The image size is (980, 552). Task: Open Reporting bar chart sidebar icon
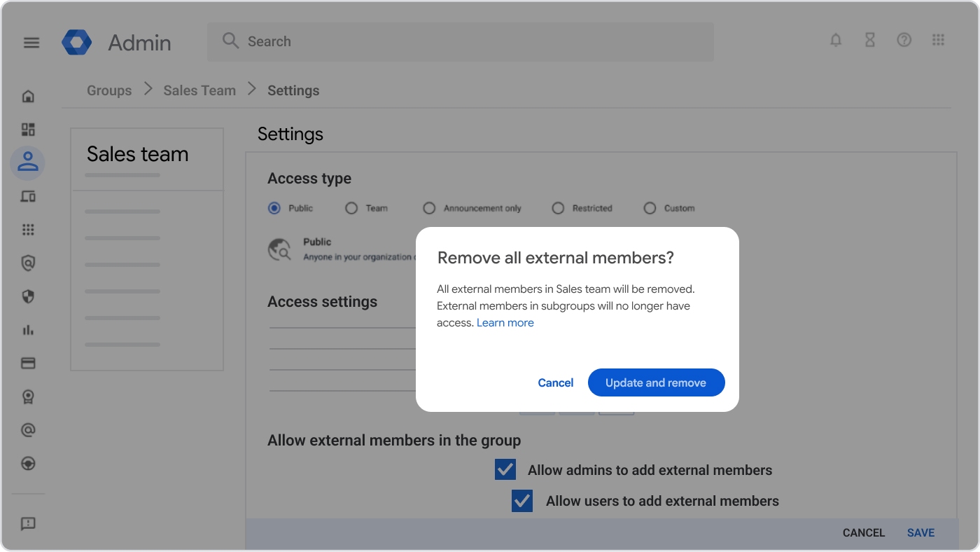point(28,330)
